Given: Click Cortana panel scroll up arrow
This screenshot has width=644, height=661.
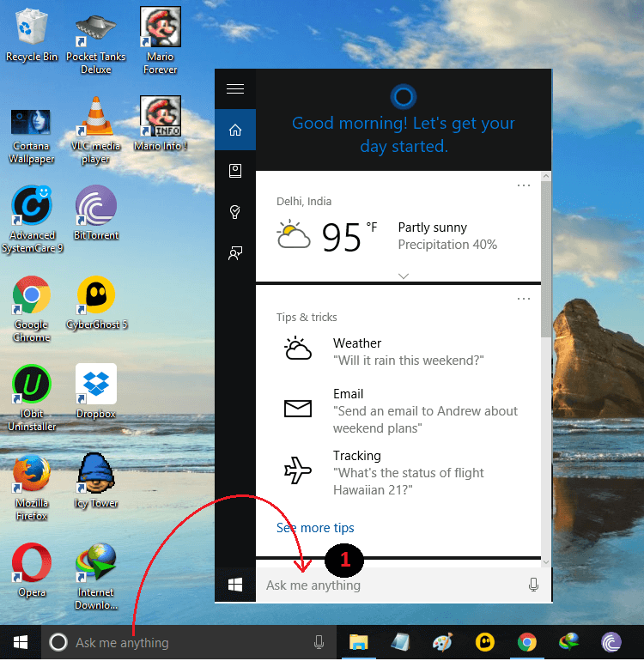Looking at the screenshot, I should (x=546, y=176).
